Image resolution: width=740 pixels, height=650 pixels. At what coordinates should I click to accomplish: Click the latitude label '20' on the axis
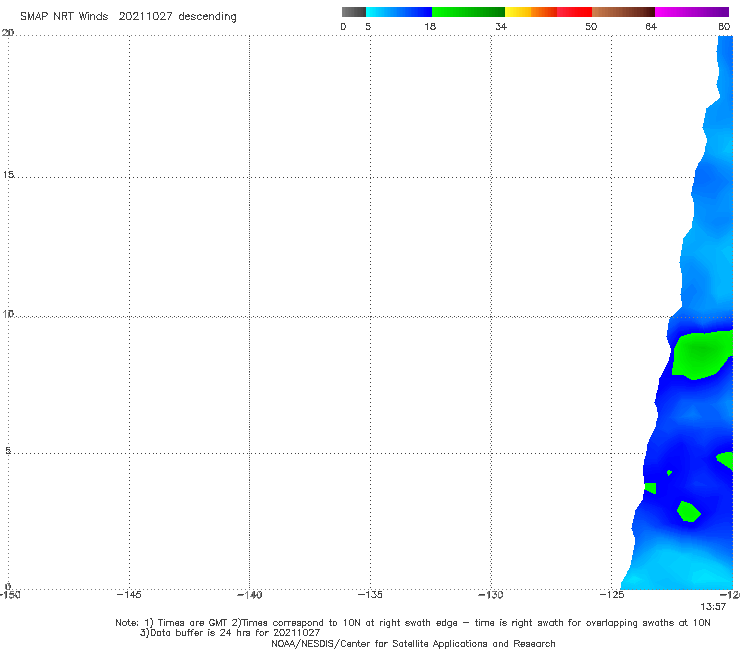tap(8, 33)
